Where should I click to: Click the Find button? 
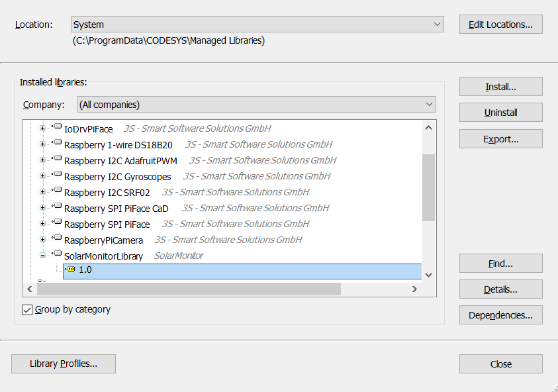(x=500, y=264)
